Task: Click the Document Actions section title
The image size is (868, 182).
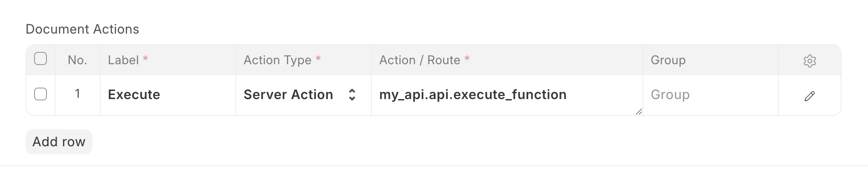Action: point(82,29)
